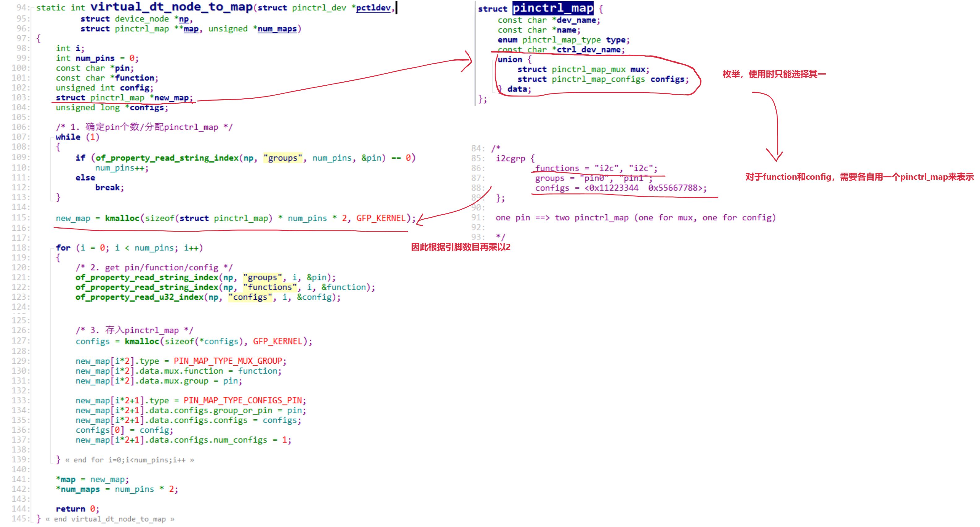This screenshot has height=527, width=980.
Task: Click 'return 0;' on line 144
Action: point(78,509)
